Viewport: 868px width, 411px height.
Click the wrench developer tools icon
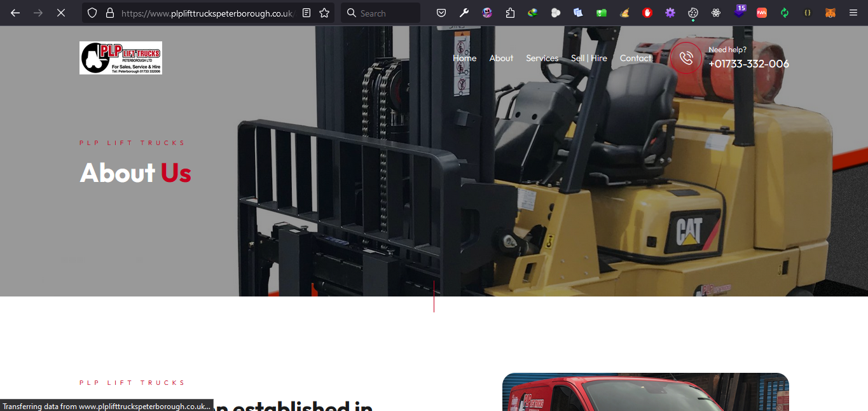coord(464,13)
